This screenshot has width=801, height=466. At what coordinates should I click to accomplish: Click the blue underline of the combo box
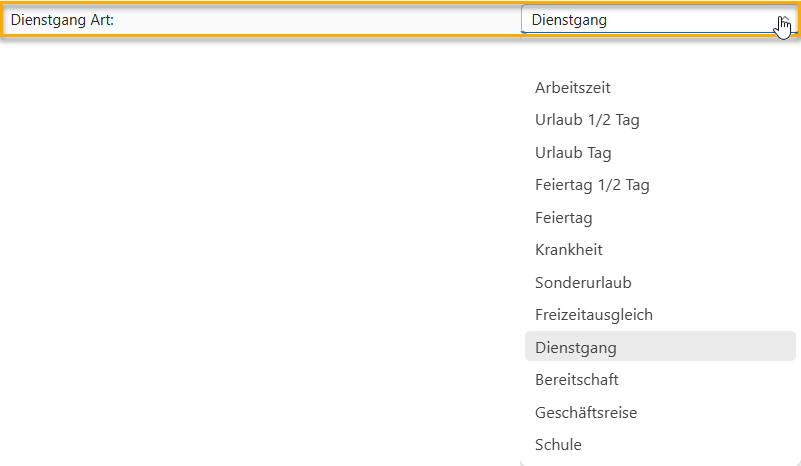pyautogui.click(x=650, y=33)
